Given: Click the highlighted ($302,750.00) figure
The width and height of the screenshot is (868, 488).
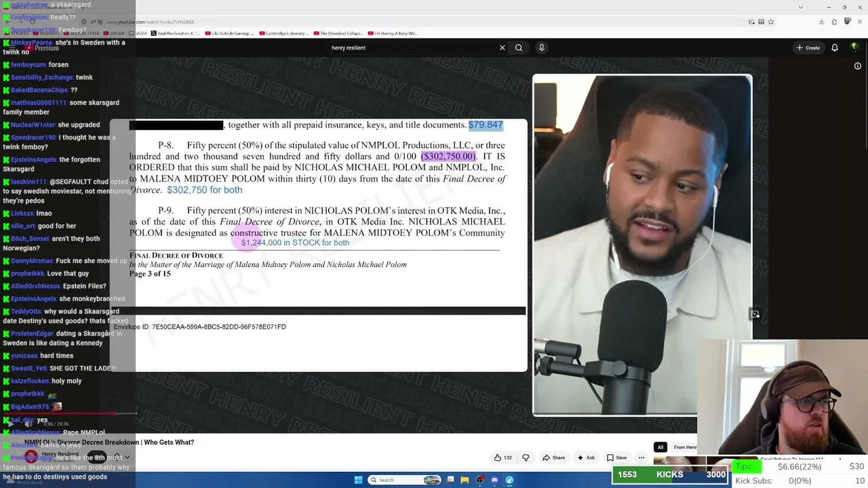Looking at the screenshot, I should point(448,157).
